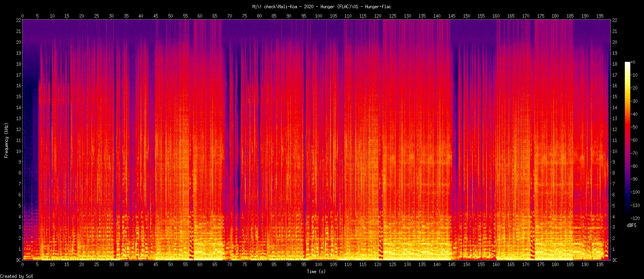
Task: Click the "-30" value on the dBFS scale
Action: click(634, 101)
